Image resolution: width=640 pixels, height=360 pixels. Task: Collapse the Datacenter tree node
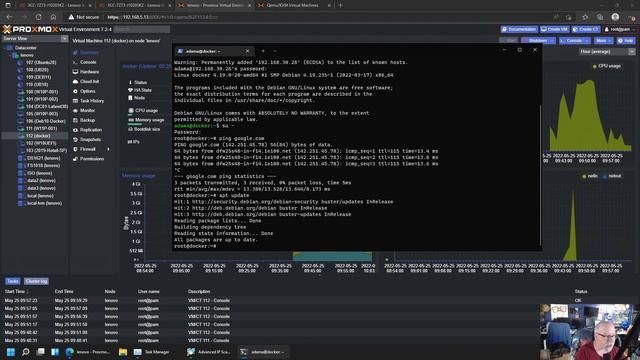click(6, 48)
